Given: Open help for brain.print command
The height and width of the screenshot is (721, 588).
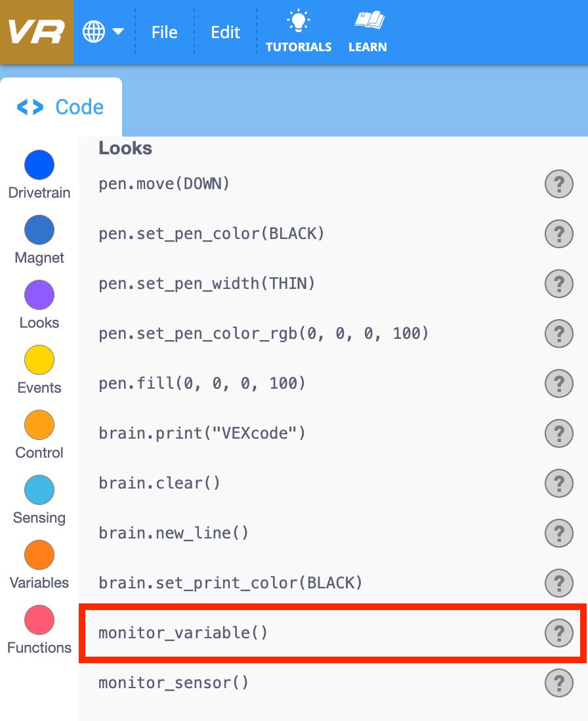Looking at the screenshot, I should [558, 433].
